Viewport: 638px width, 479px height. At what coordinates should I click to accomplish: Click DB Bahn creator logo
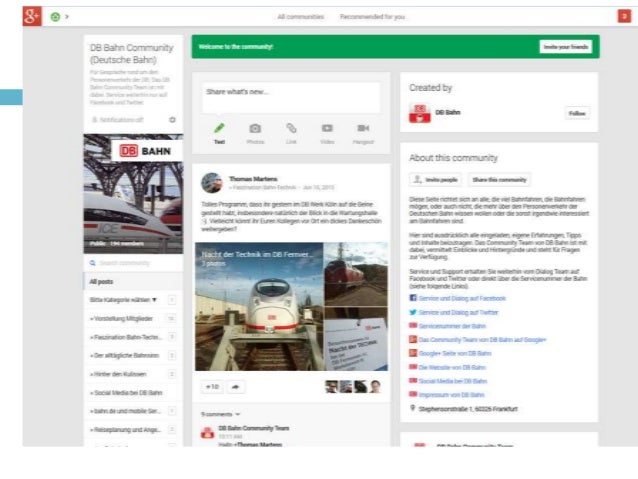(x=420, y=113)
